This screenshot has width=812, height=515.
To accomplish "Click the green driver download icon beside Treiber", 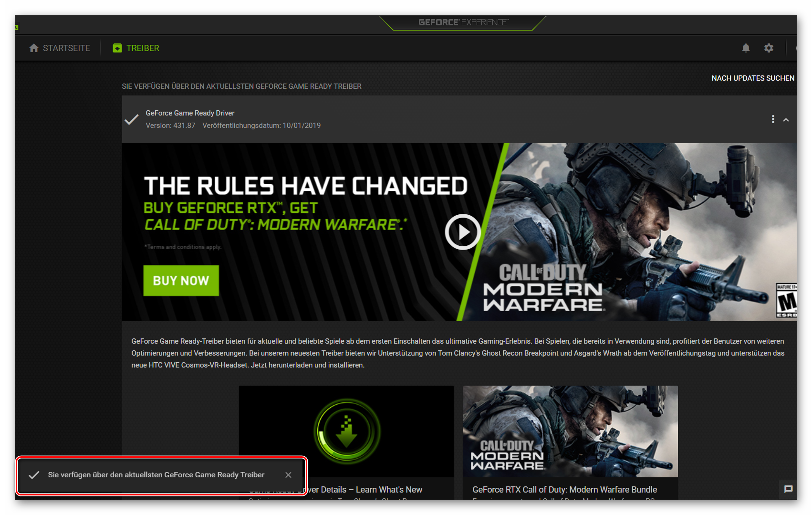I will click(117, 48).
